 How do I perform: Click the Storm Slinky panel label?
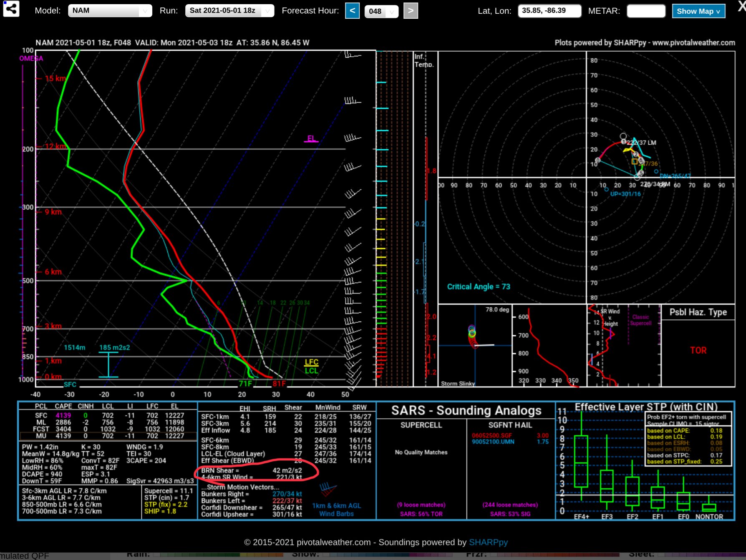458,383
